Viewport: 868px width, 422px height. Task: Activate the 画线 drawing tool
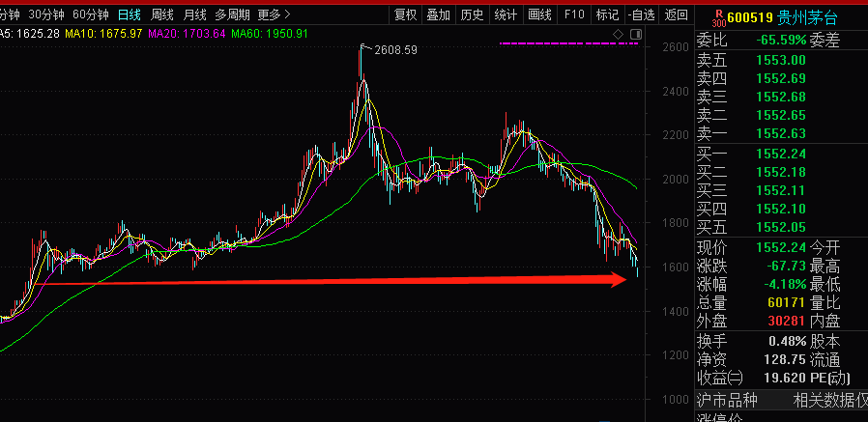pos(539,14)
